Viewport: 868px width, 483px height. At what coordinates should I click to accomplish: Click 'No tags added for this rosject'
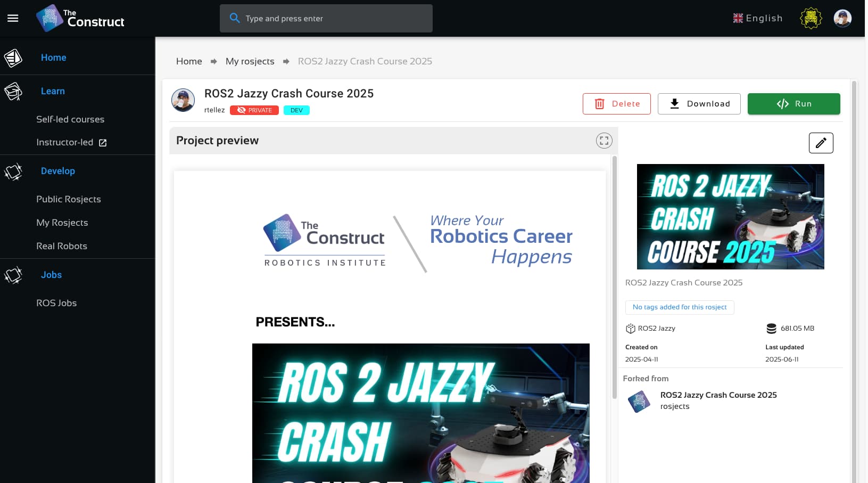[x=680, y=307]
